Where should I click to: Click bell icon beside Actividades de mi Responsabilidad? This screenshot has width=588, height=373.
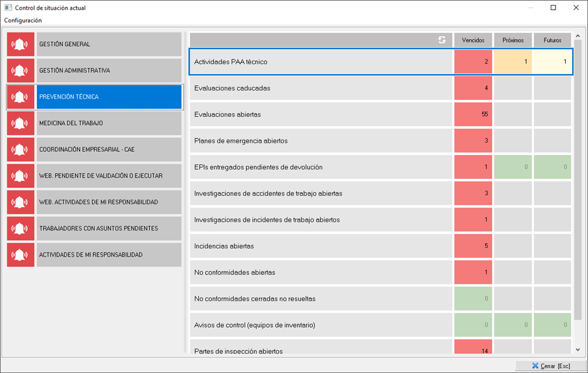coord(21,255)
